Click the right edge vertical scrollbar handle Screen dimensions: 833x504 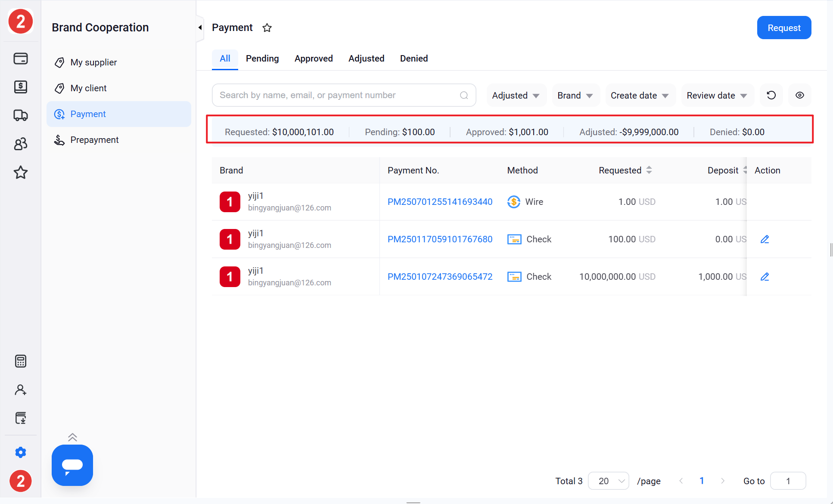831,250
